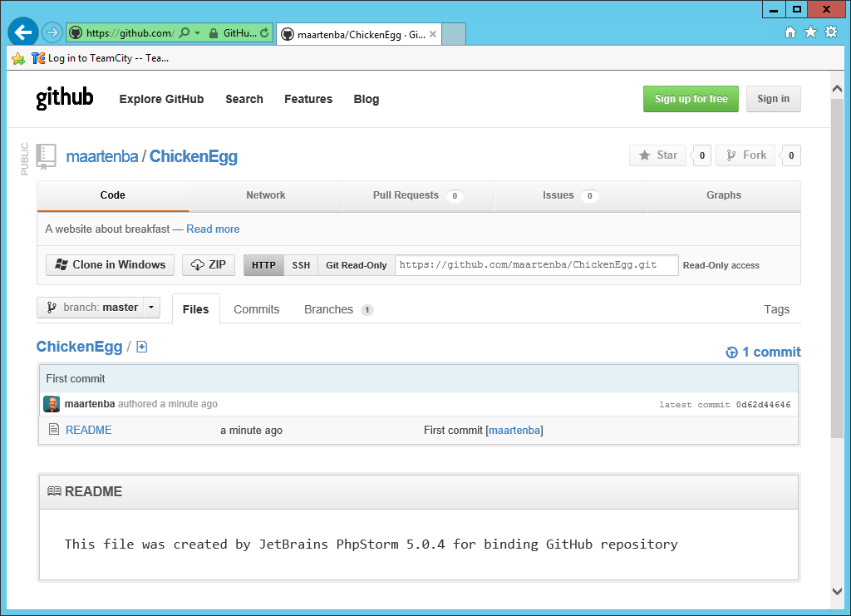Click maartenba author name in commit row
The width and height of the screenshot is (851, 616).
(x=90, y=404)
